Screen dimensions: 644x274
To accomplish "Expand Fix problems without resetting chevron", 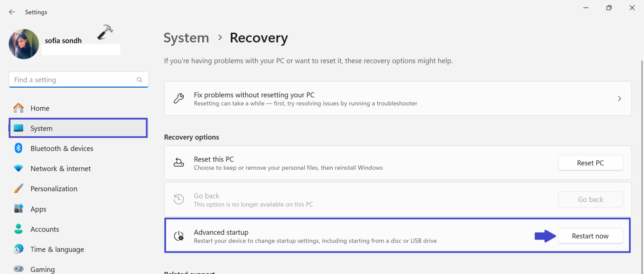I will click(x=619, y=99).
